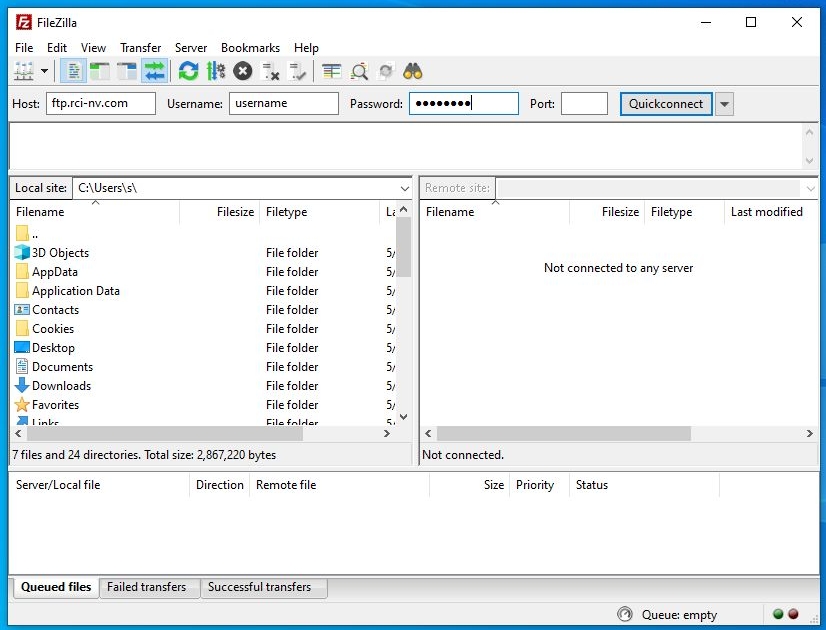
Task: Expand the Site Manager dropdown arrow
Action: pos(45,71)
